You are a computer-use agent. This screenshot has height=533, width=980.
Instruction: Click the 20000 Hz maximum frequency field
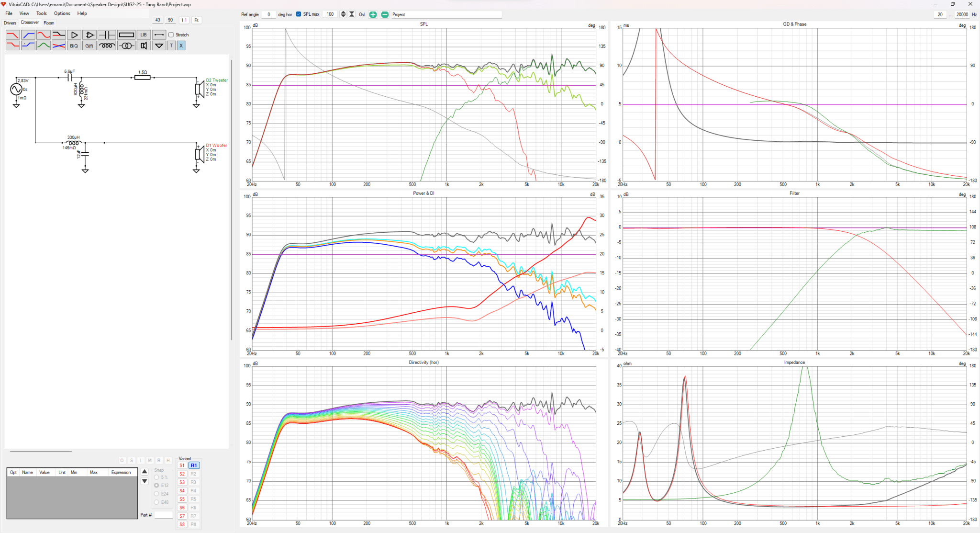pyautogui.click(x=962, y=14)
